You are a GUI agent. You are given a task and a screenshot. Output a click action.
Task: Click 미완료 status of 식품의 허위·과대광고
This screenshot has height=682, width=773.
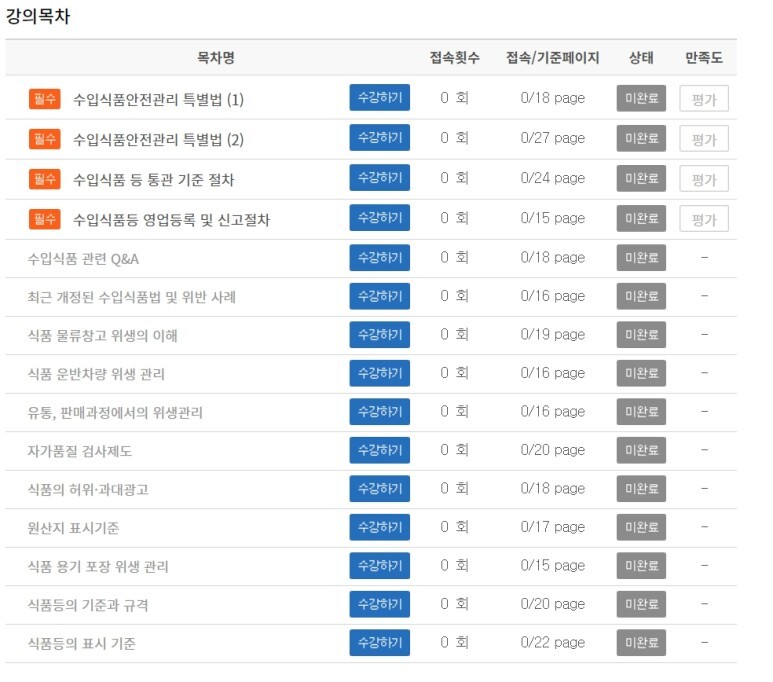point(641,488)
